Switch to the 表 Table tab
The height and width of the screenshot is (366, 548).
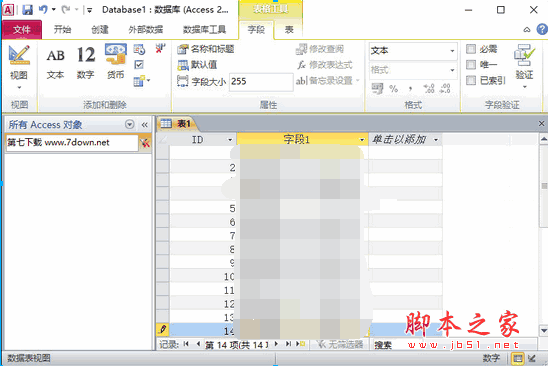pyautogui.click(x=289, y=30)
